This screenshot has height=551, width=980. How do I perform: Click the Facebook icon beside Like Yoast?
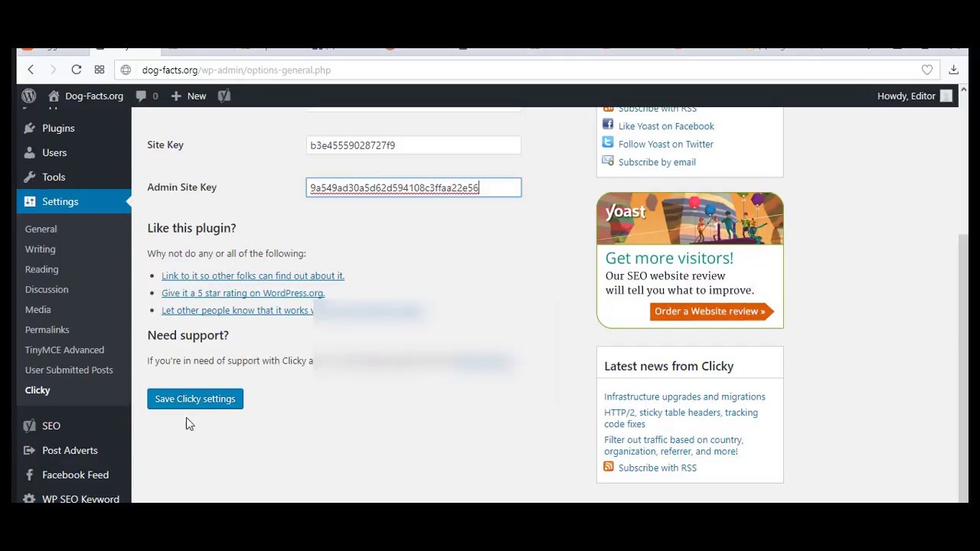click(608, 125)
